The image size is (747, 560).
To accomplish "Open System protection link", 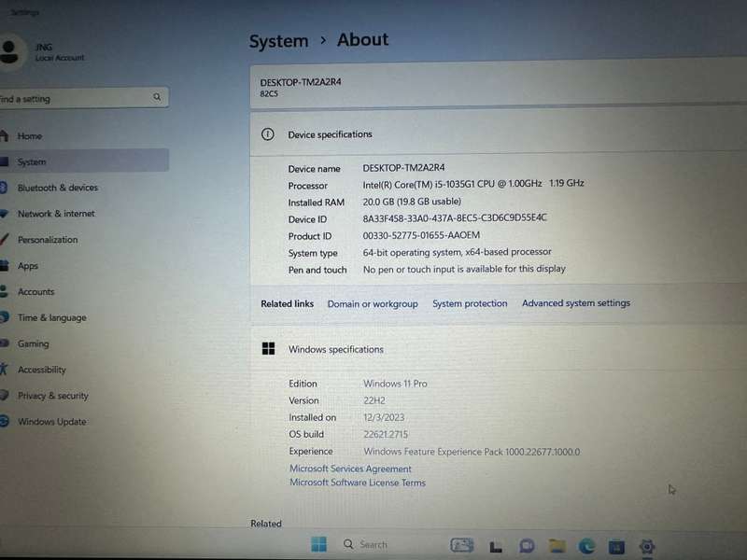I will tap(470, 303).
